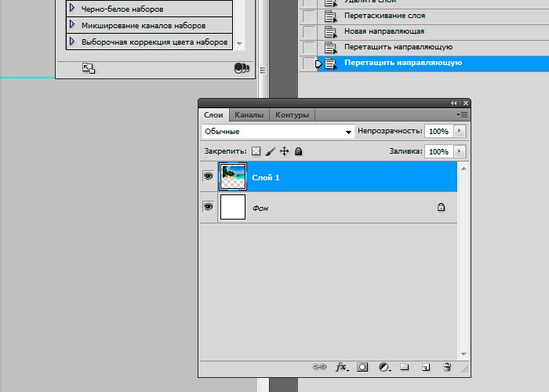This screenshot has height=392, width=549.
Task: Enable lock image pixels brush icon
Action: pos(270,151)
